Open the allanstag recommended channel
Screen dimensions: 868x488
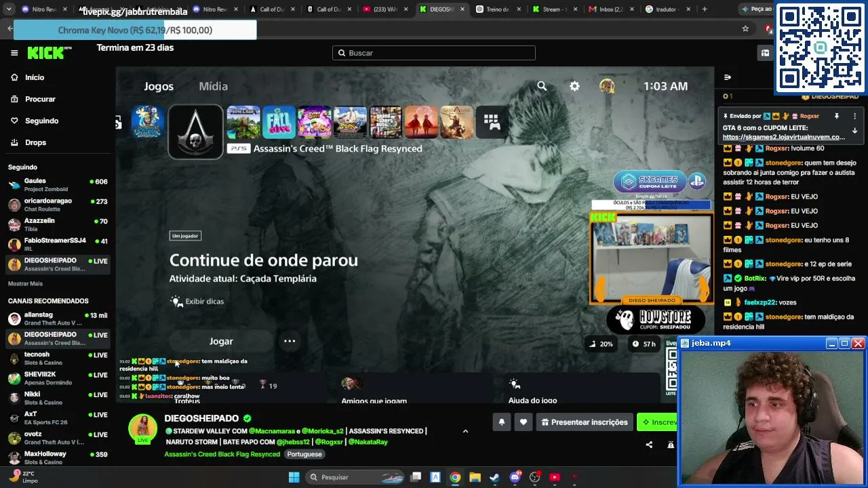click(58, 319)
